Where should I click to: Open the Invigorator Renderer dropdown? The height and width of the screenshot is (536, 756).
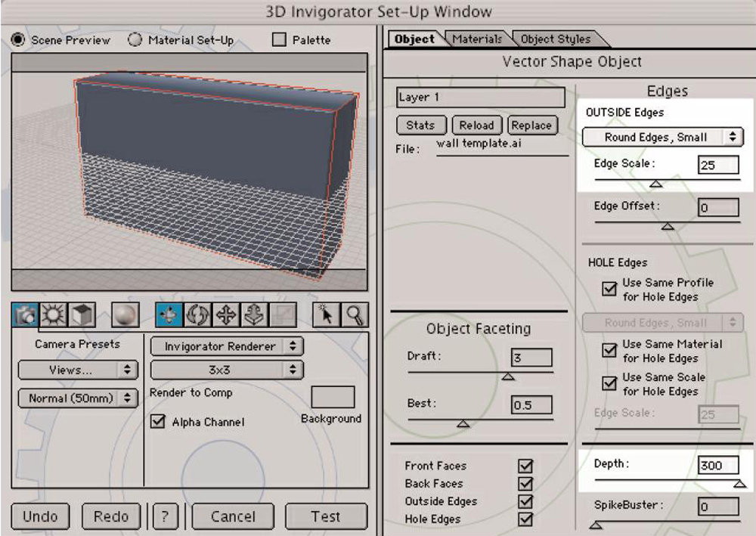[x=227, y=346]
